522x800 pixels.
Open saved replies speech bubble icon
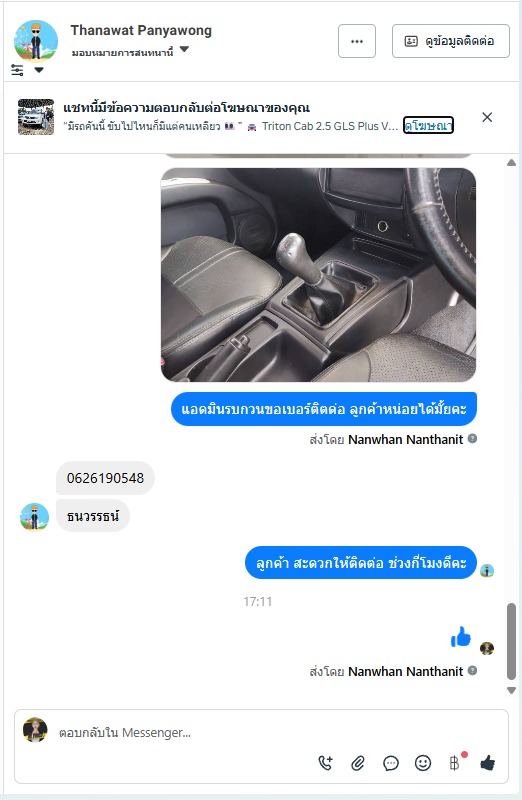[390, 763]
